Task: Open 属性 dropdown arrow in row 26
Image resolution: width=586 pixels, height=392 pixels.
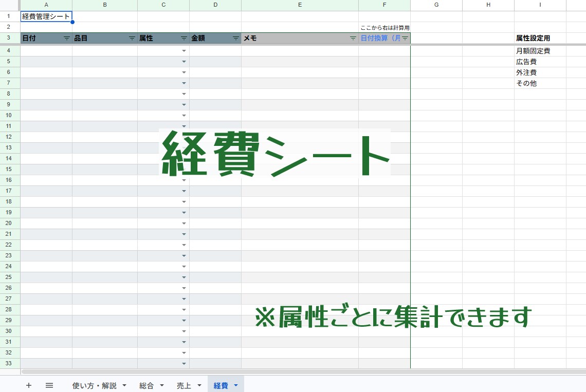Action: point(184,288)
